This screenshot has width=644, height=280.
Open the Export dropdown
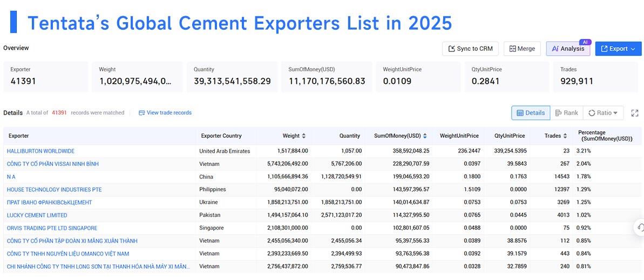[618, 49]
